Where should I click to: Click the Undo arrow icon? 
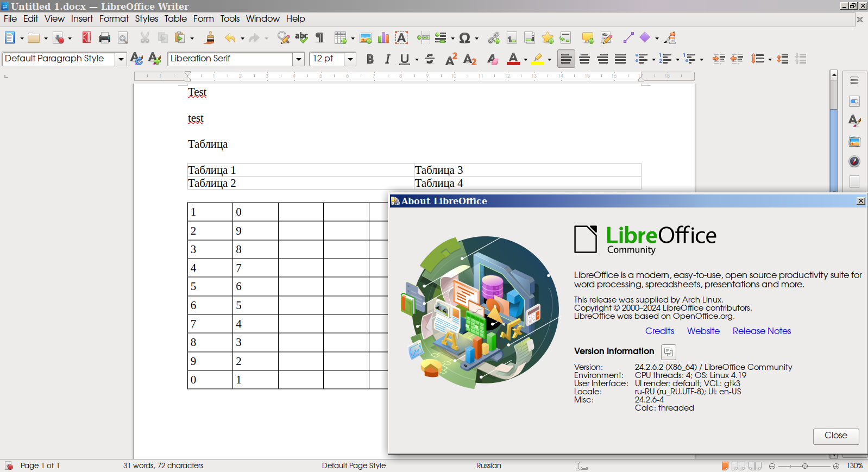pyautogui.click(x=230, y=38)
